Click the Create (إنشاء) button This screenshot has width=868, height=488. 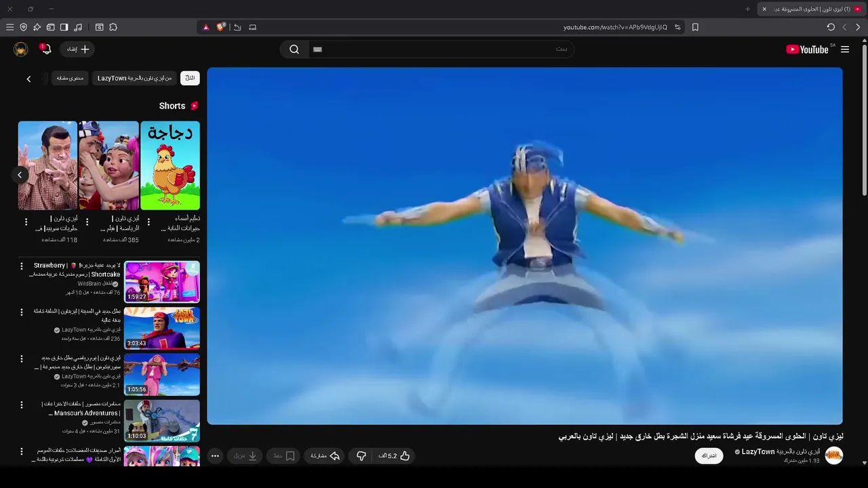pos(77,49)
